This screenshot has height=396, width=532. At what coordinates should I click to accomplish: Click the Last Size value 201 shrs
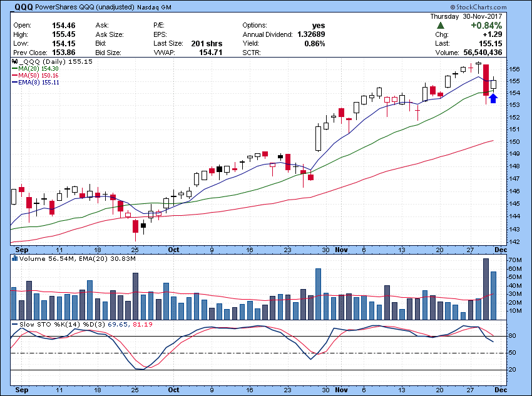pos(207,43)
